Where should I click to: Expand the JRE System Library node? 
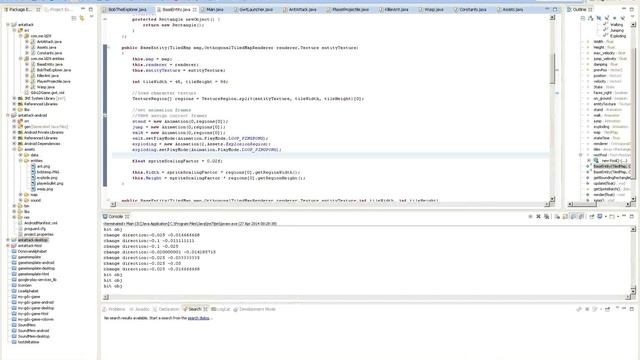(15, 98)
